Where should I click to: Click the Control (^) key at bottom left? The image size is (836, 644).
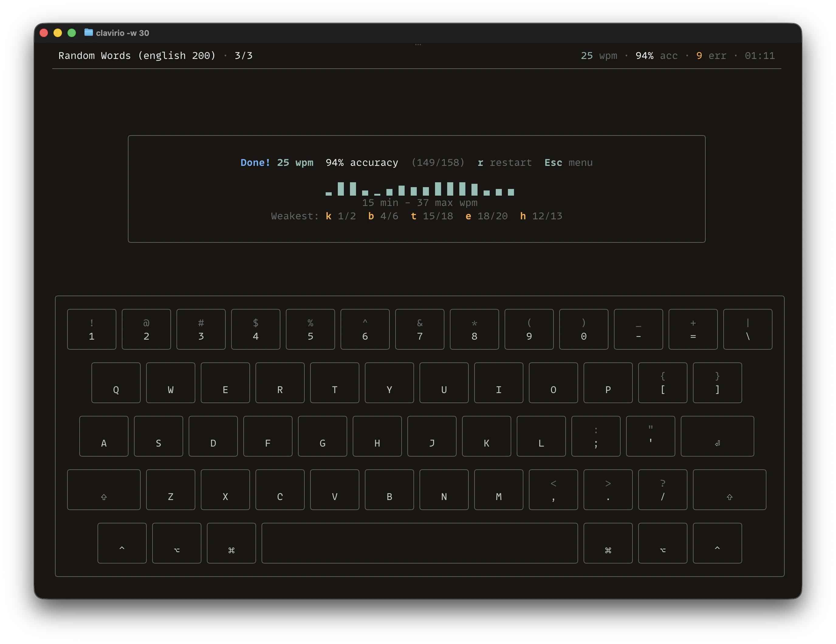[122, 543]
